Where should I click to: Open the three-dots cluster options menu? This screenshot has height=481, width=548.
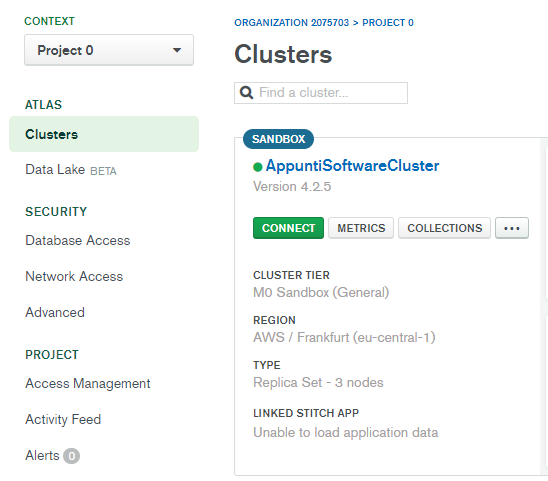click(512, 228)
